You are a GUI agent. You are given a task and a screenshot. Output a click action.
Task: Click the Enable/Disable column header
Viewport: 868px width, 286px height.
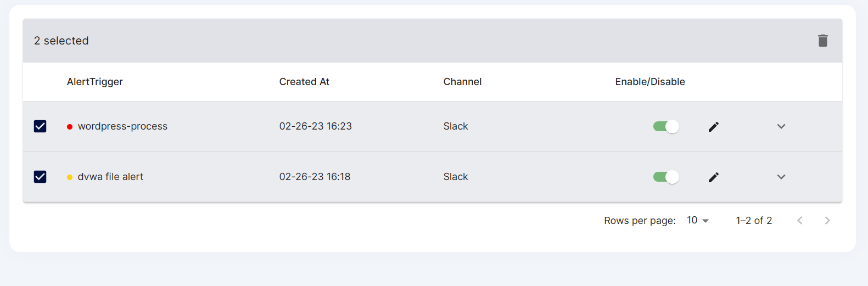(x=650, y=82)
